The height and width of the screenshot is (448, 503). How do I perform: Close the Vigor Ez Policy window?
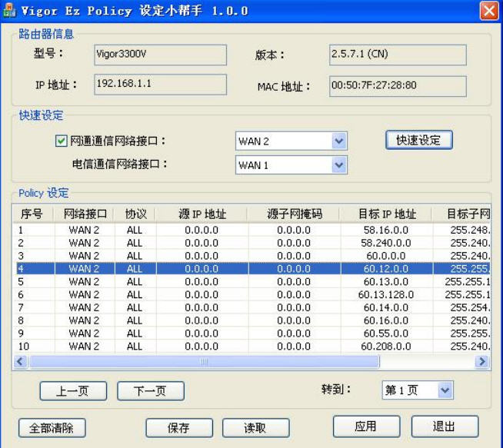(489, 11)
